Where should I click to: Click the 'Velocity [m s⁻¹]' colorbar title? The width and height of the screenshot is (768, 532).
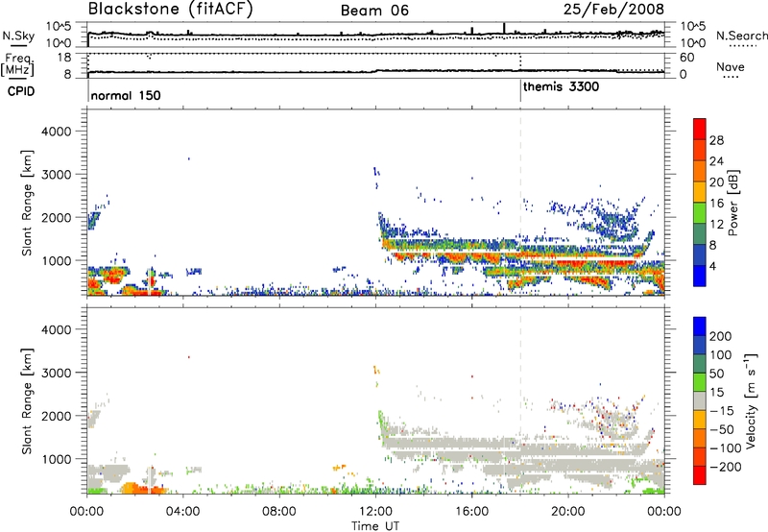(750, 400)
